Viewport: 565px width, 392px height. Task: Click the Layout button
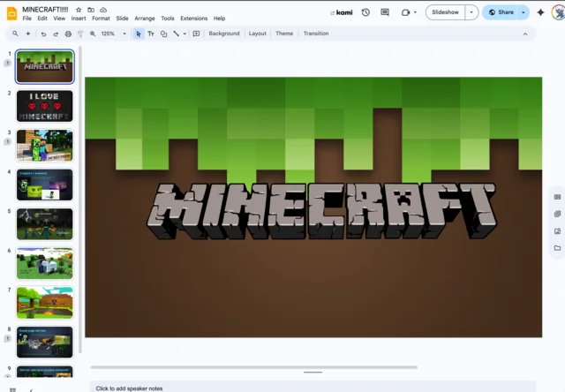pos(257,34)
